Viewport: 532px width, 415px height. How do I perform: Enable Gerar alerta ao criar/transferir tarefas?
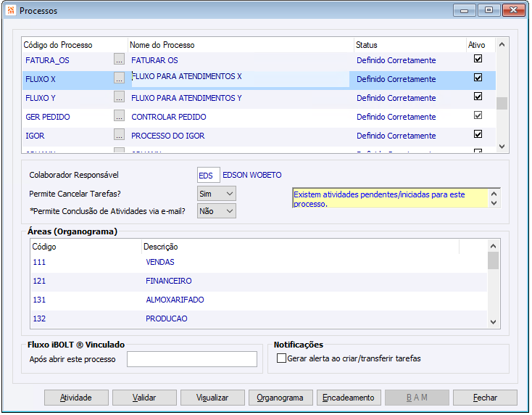click(281, 358)
